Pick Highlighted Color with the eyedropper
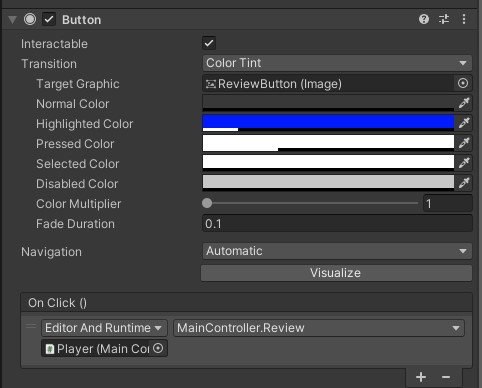This screenshot has width=482, height=388. (464, 123)
